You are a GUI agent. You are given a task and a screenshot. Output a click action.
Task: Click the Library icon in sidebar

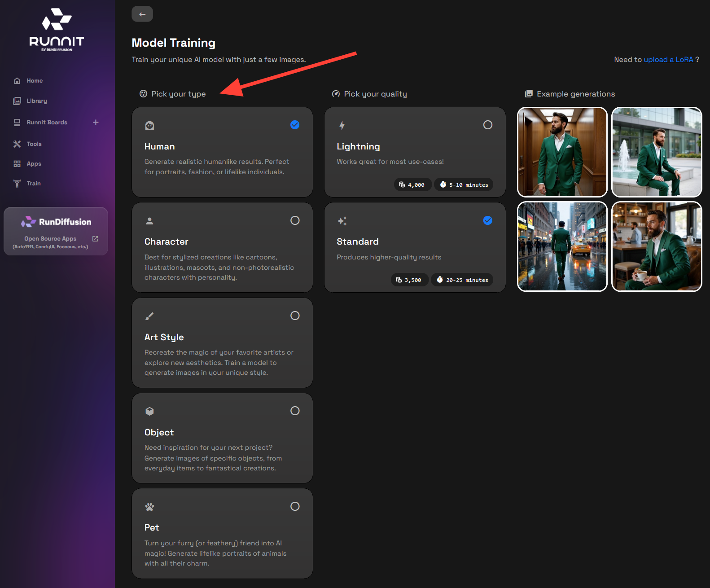coord(17,101)
